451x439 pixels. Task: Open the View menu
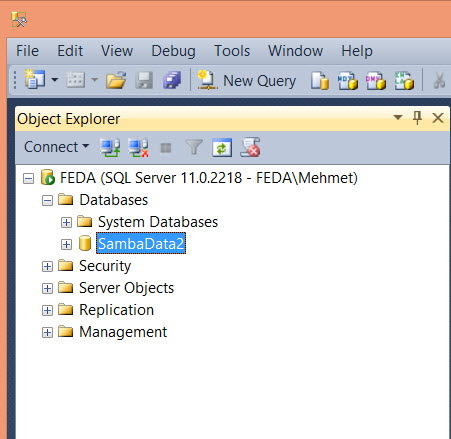[x=117, y=51]
